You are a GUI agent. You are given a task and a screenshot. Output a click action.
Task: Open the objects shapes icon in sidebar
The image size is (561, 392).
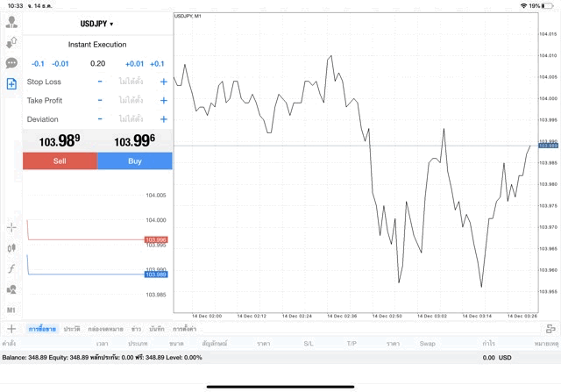11,289
